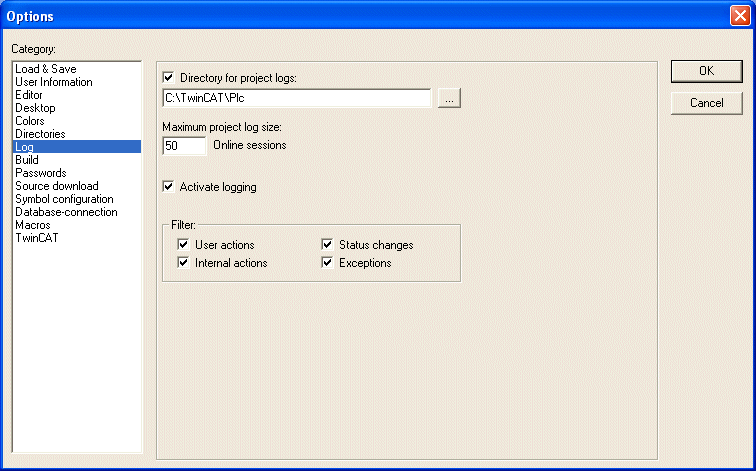
Task: Toggle Directory for project logs checkbox
Action: pos(168,77)
